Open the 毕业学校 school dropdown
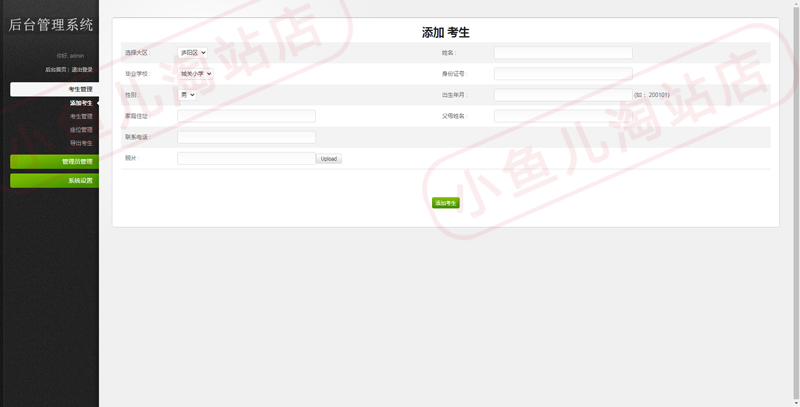 [195, 73]
